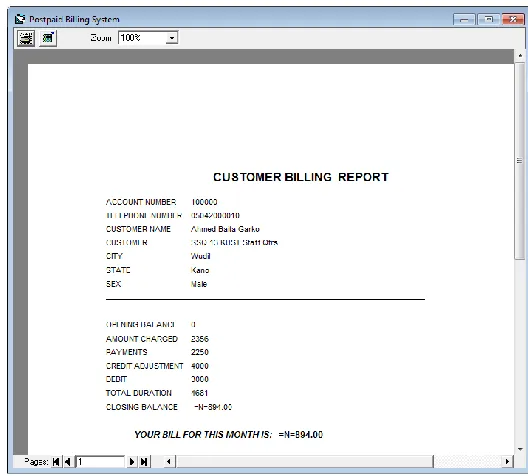This screenshot has width=528, height=476.
Task: Click the PAYMENTS label
Action: click(127, 352)
